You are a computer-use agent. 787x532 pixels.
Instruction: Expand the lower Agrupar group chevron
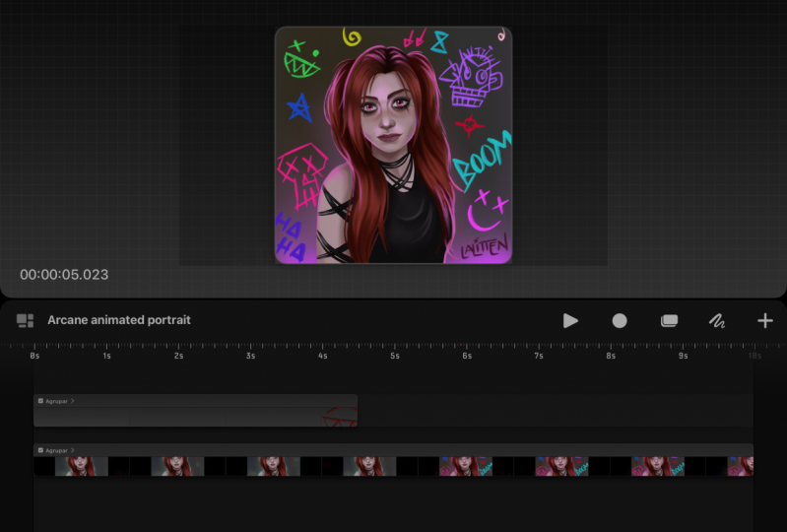pos(73,450)
